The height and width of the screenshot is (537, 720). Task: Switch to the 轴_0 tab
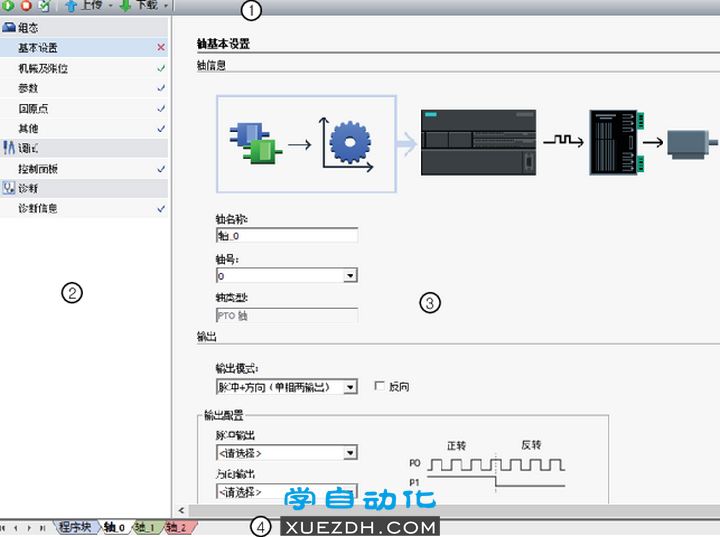(115, 527)
